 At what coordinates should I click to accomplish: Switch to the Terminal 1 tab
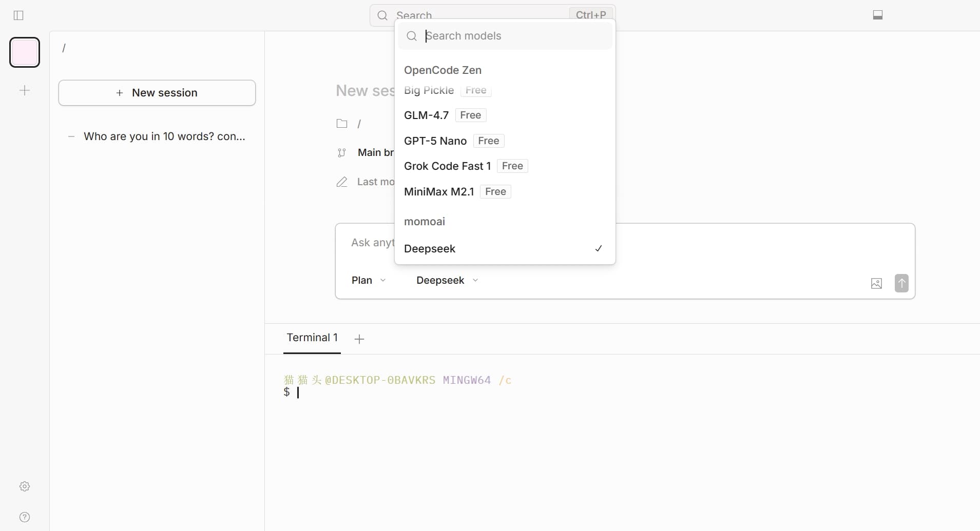point(312,338)
